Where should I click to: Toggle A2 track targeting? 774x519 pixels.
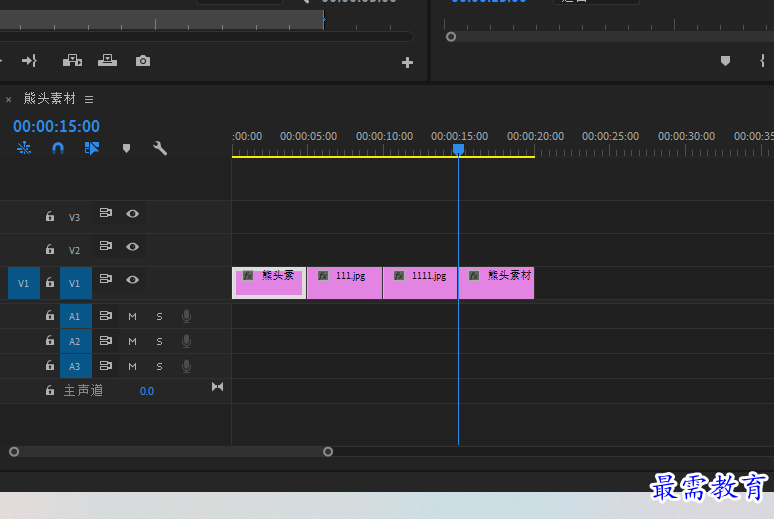[x=76, y=341]
